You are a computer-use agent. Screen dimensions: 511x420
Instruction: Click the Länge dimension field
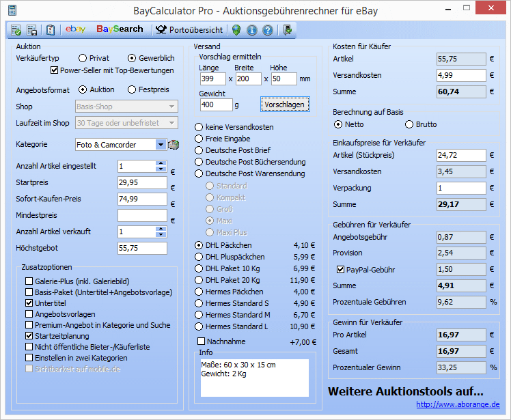point(212,79)
